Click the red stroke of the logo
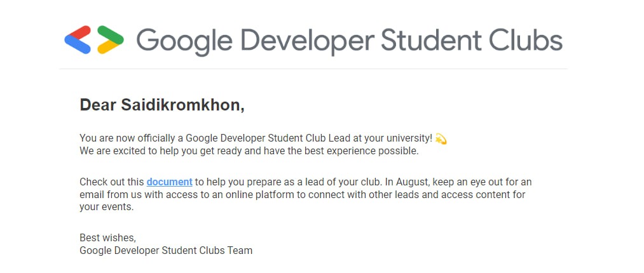644x273 pixels. 78,33
